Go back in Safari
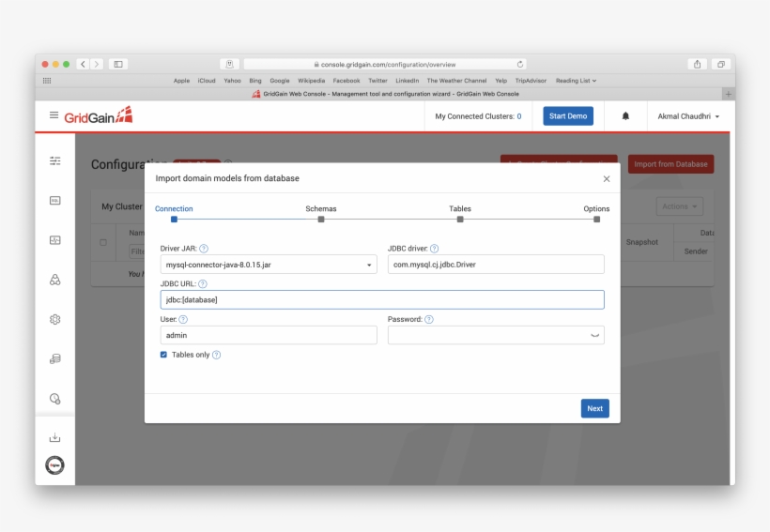770x532 pixels. pyautogui.click(x=83, y=65)
